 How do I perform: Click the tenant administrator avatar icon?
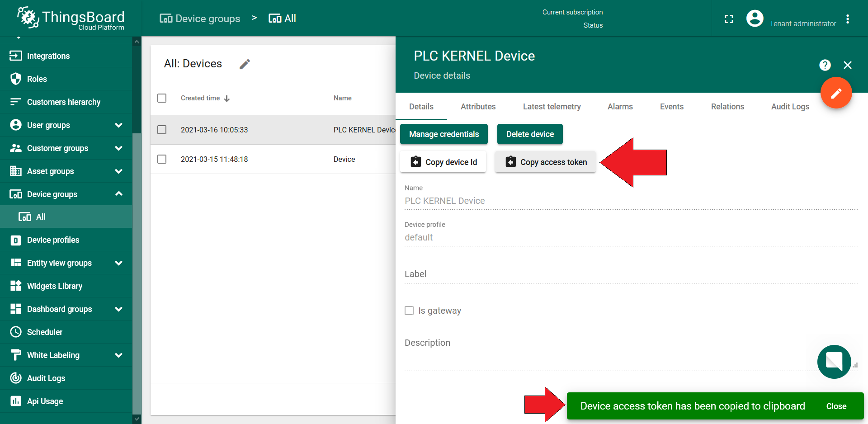[755, 19]
